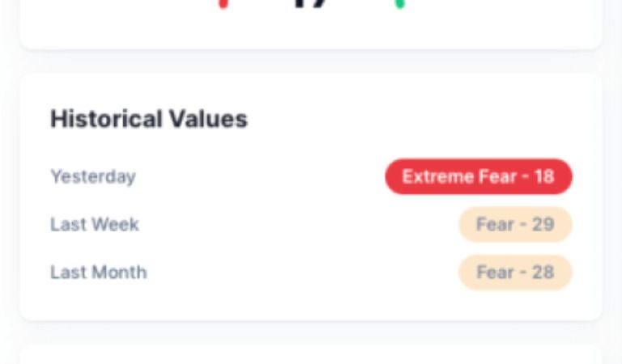The height and width of the screenshot is (364, 622).
Task: Select the Last Week label
Action: [x=95, y=224]
